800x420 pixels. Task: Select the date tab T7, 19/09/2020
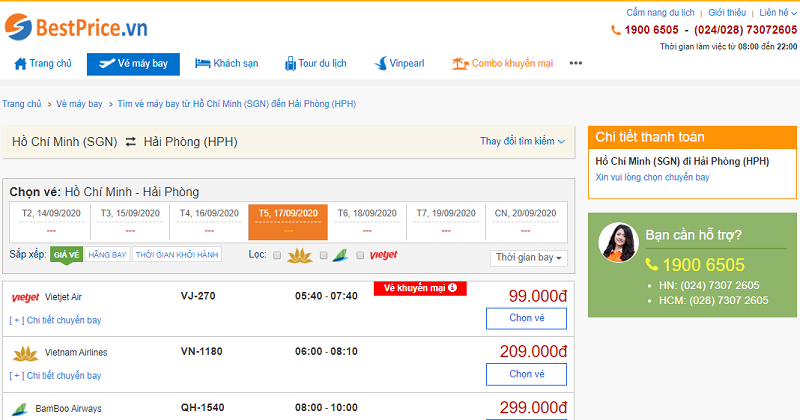pyautogui.click(x=446, y=221)
